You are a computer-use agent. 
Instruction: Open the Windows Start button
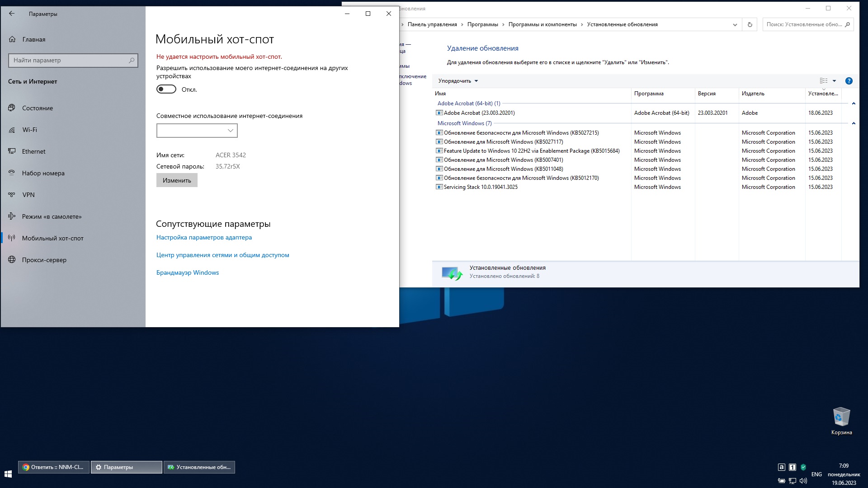(x=8, y=474)
